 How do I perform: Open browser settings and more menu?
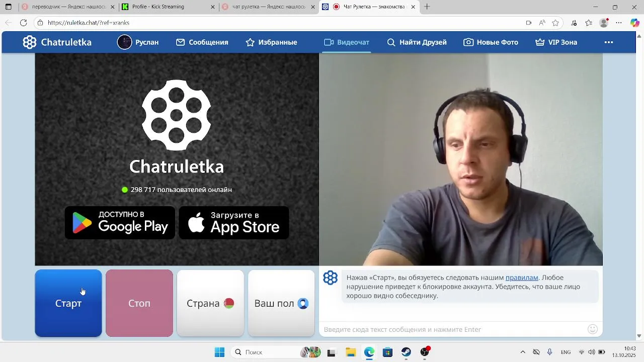click(619, 23)
